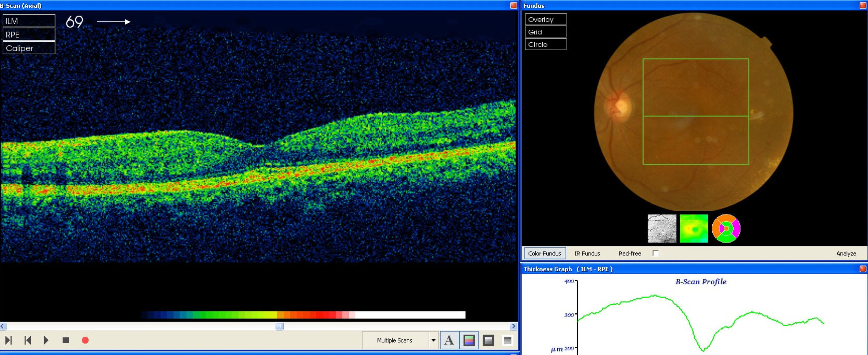This screenshot has width=868, height=355.
Task: Open the sector thickness map thumbnail
Action: coord(726,228)
